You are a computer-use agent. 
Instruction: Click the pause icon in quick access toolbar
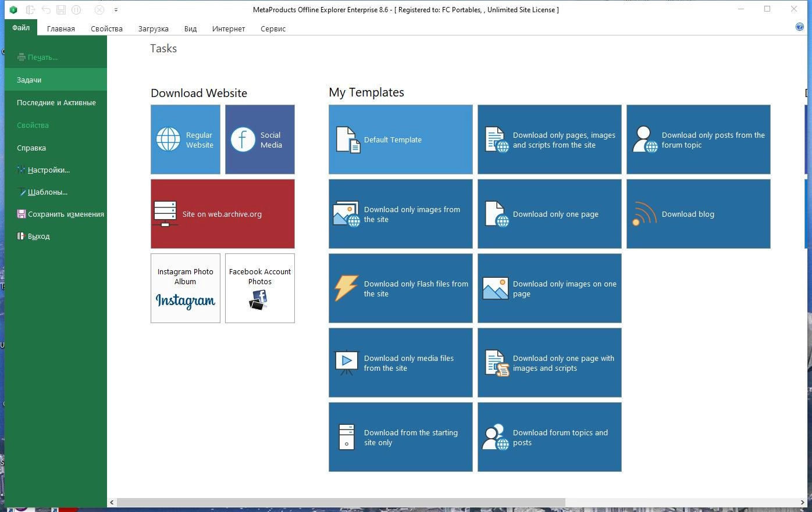(76, 10)
